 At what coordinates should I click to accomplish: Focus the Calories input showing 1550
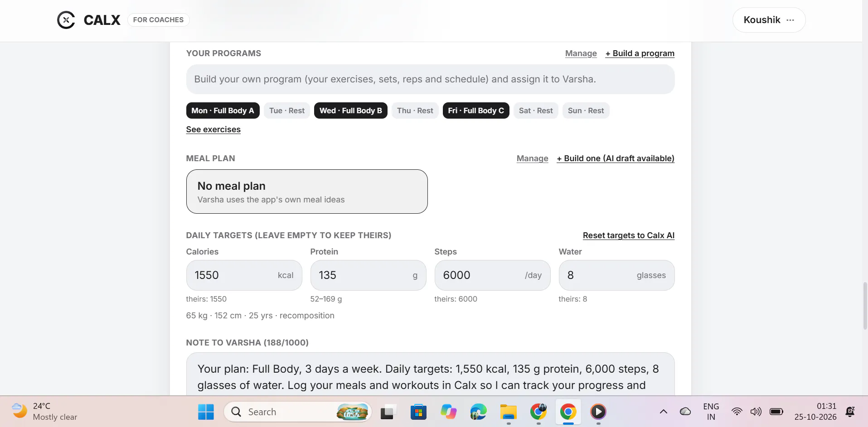pyautogui.click(x=244, y=275)
